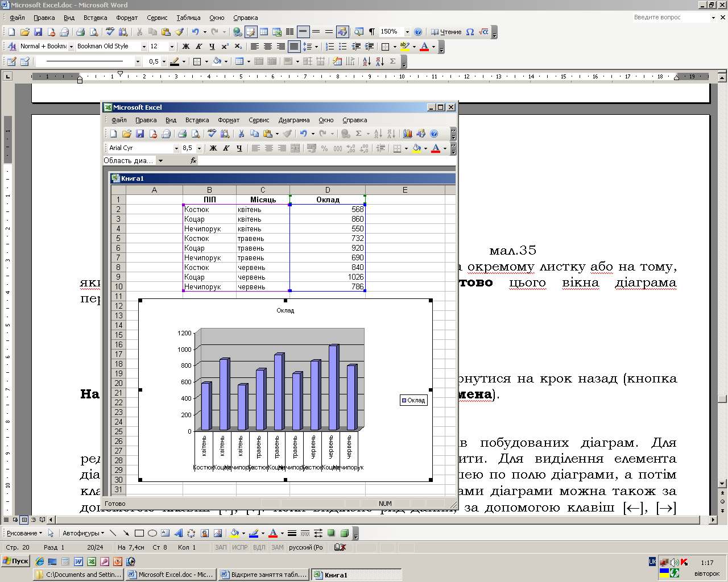Click Print icon in Excel toolbar
The width and height of the screenshot is (728, 582).
(183, 134)
